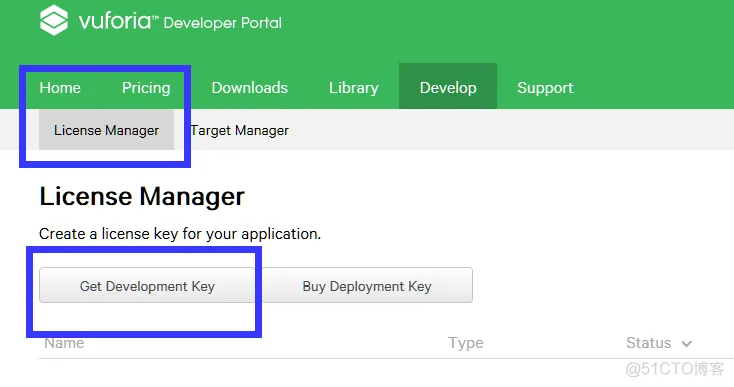Sort the table by Type column
Screen dimensions: 734x387
pos(466,343)
